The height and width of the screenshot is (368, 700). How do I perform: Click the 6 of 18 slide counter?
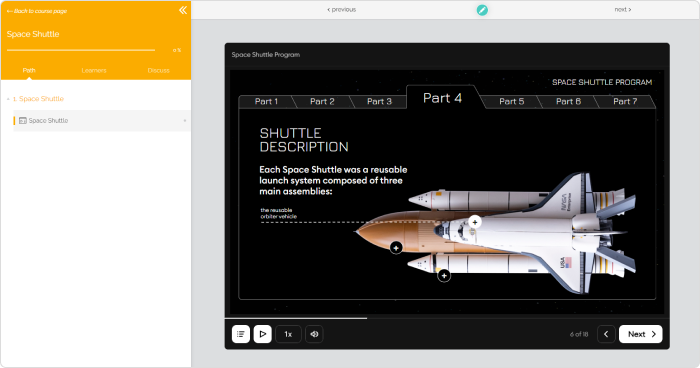[579, 334]
